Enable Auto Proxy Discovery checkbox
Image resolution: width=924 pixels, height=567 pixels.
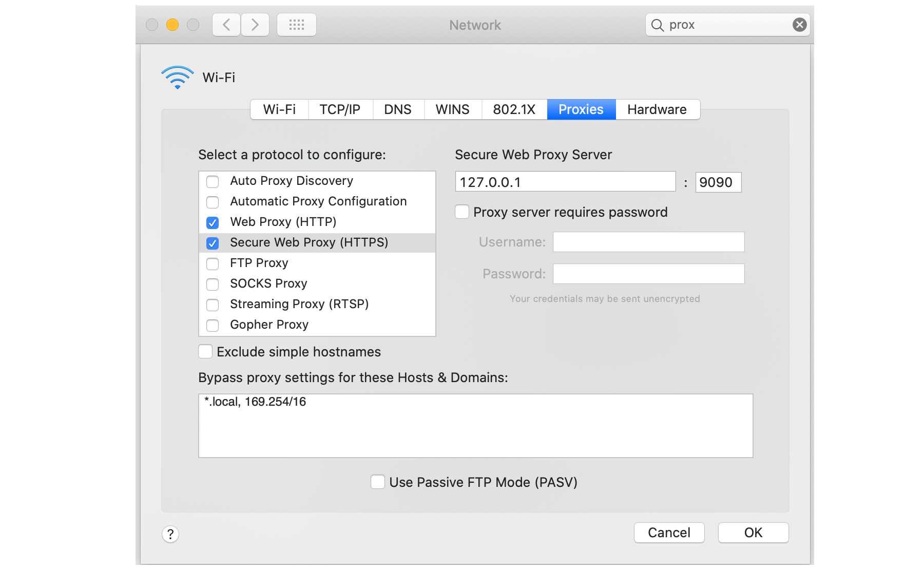click(213, 181)
